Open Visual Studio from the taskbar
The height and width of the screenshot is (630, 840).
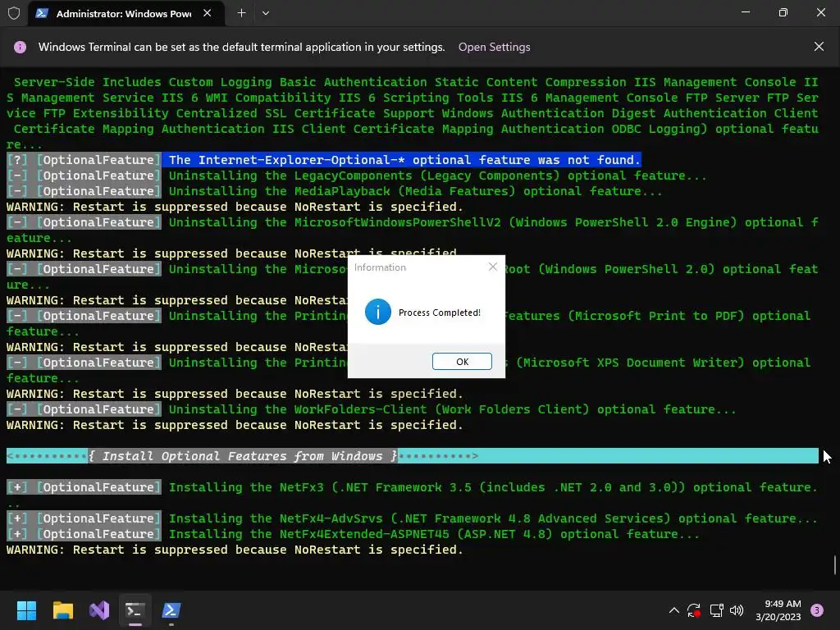coord(99,610)
